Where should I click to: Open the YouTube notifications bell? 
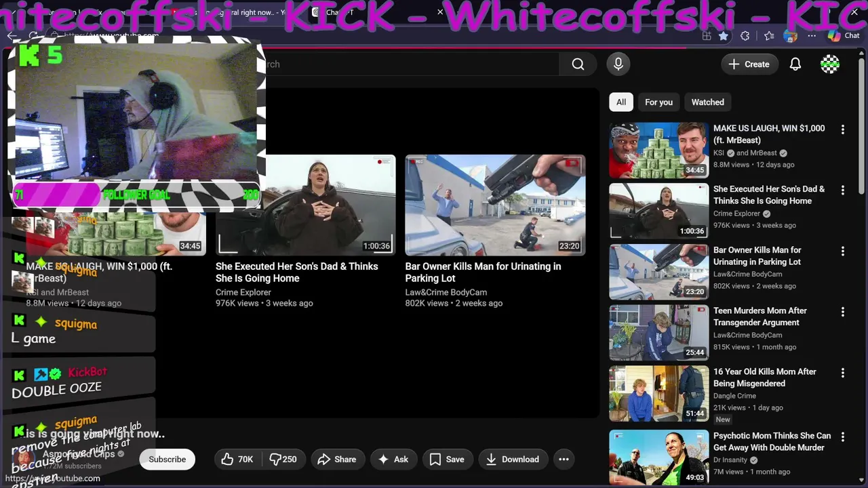click(795, 64)
